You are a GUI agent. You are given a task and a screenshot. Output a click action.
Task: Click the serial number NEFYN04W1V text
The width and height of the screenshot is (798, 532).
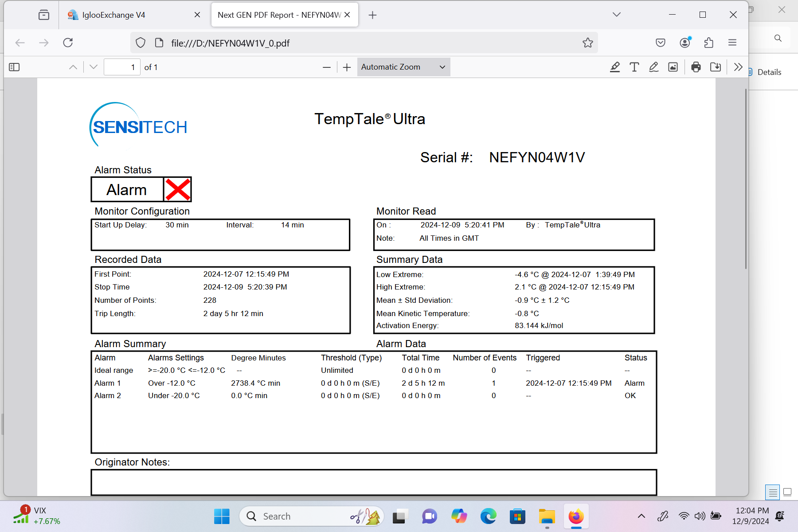(x=537, y=157)
